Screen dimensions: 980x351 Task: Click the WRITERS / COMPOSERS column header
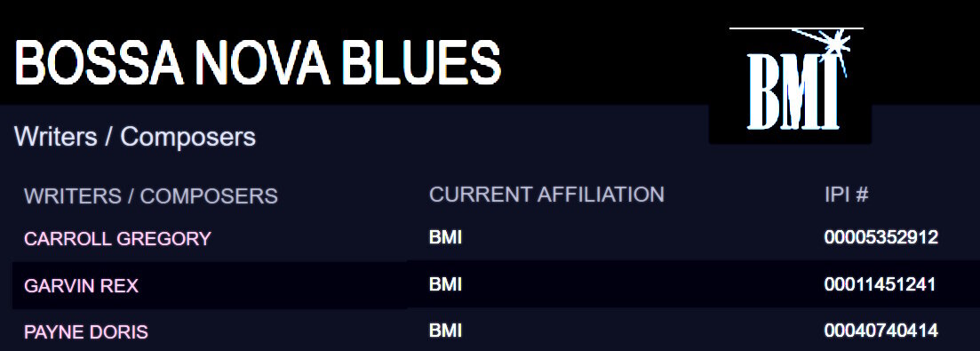click(x=151, y=196)
